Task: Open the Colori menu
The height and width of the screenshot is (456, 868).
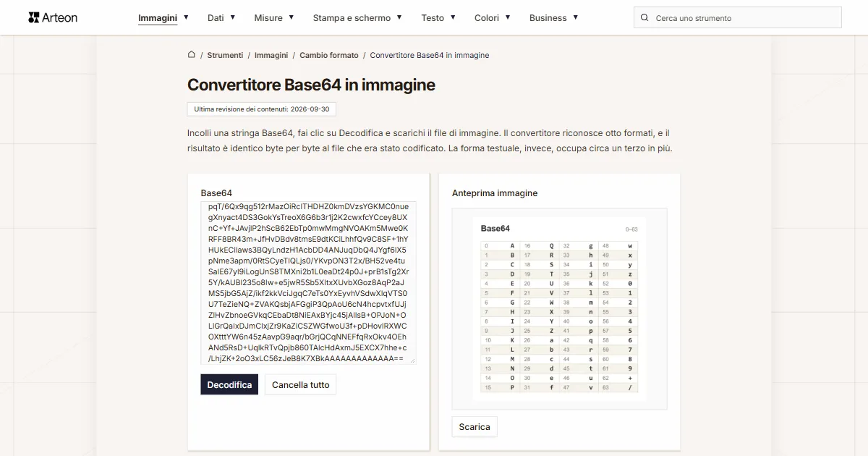Action: click(x=487, y=18)
